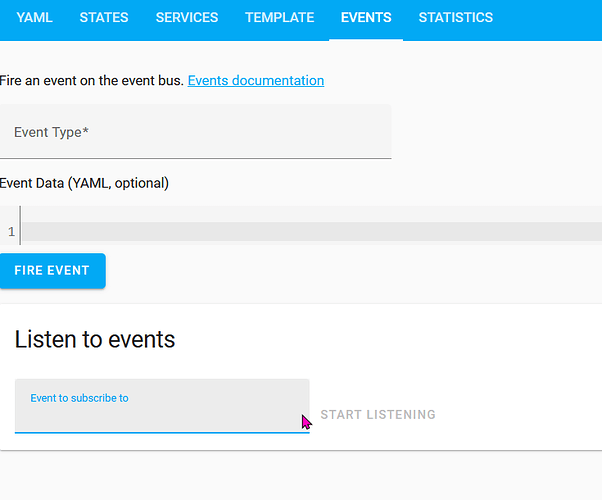This screenshot has width=602, height=500.
Task: Click empty blue tab bar right of STATISTICS
Action: [550, 18]
